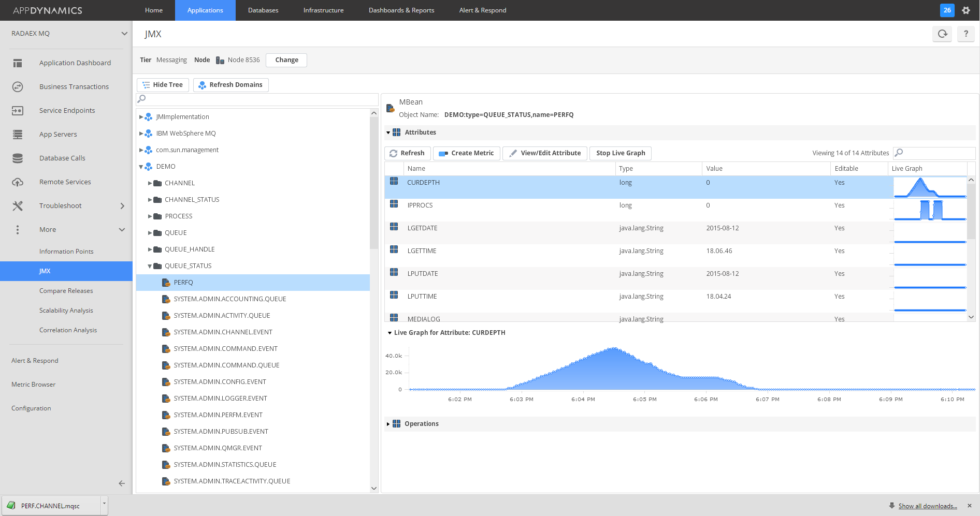Click the Service Endpoints sidebar icon
This screenshot has height=516, width=980.
[x=18, y=111]
